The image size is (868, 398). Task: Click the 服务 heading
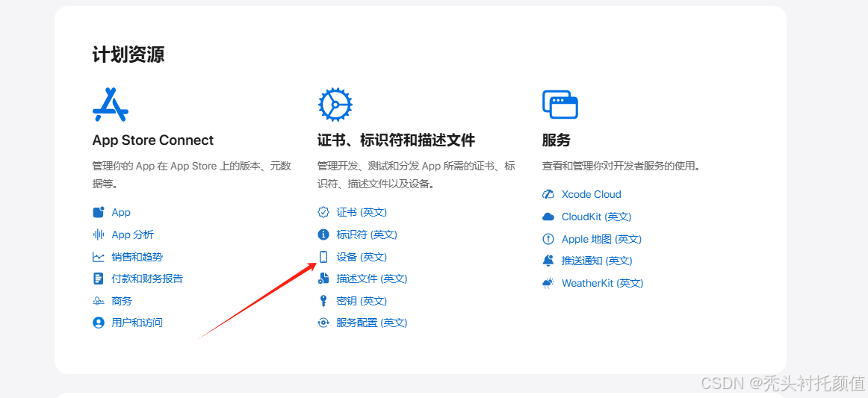(557, 140)
